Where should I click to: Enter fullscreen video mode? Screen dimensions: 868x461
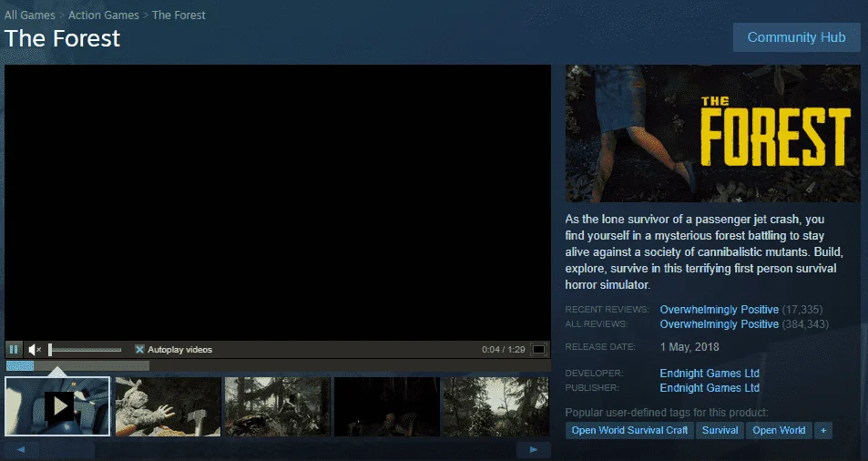tap(538, 349)
